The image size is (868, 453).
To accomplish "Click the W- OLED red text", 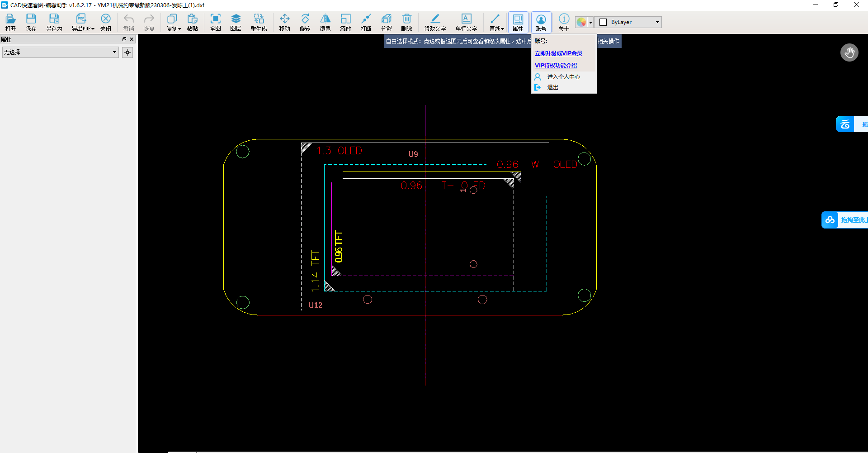I will [x=554, y=165].
